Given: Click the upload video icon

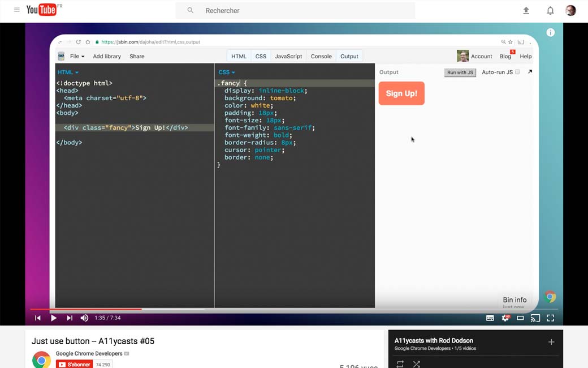Looking at the screenshot, I should [526, 10].
